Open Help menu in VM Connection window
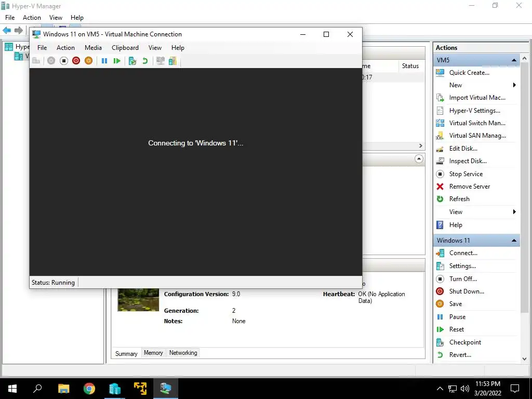Screen dimensions: 532x399 click(178, 48)
